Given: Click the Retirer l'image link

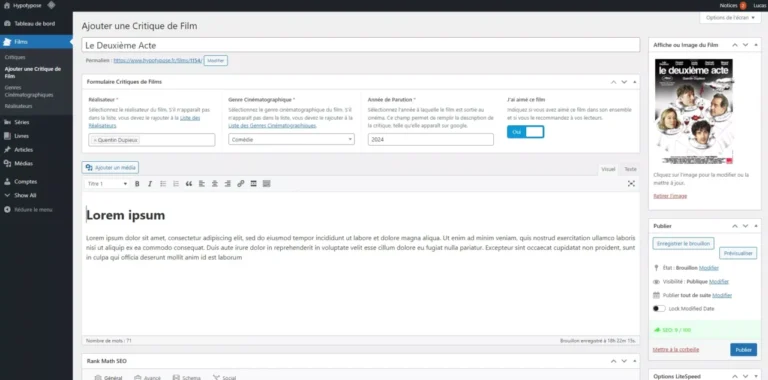Looking at the screenshot, I should 670,196.
